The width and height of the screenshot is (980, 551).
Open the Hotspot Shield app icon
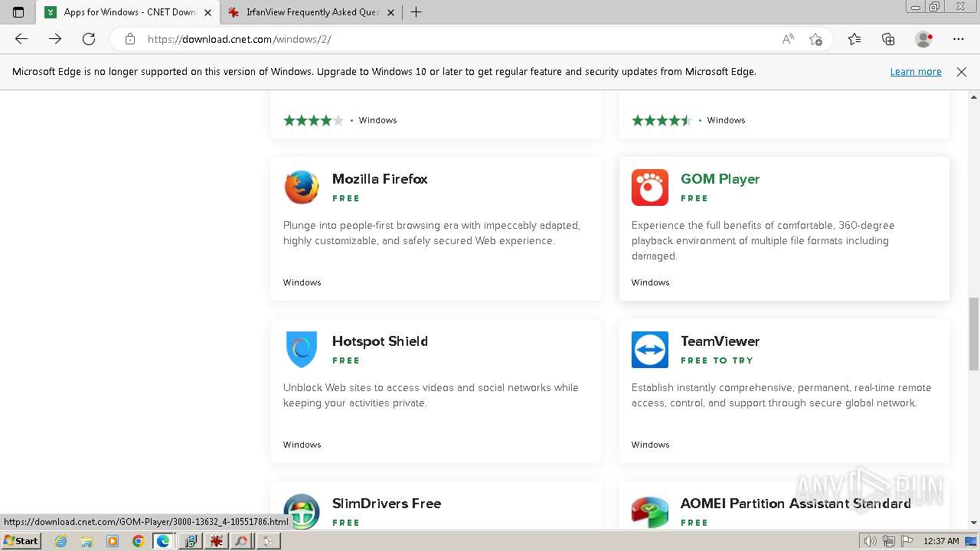(302, 350)
